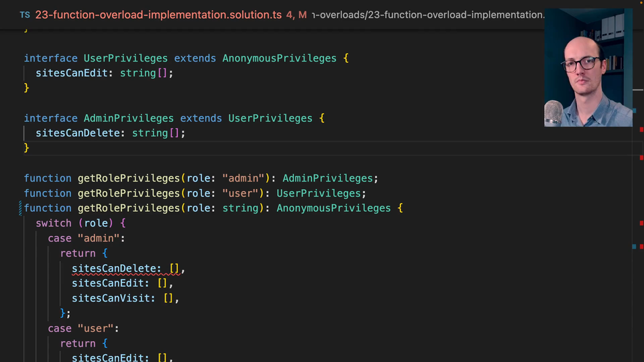This screenshot has width=644, height=362.
Task: Select the 23-function-overload-implementation.solution.ts tab
Action: click(x=158, y=15)
